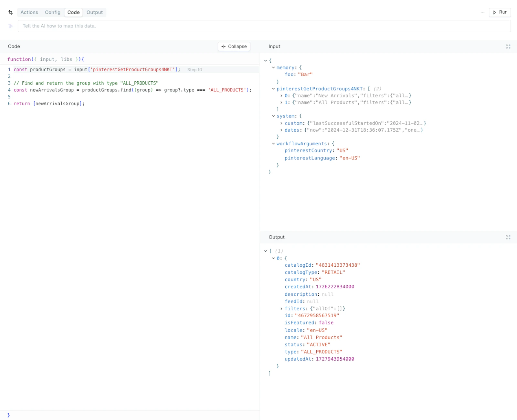The height and width of the screenshot is (420, 517).
Task: Click the id "4672958567519" entry
Action: click(x=312, y=316)
